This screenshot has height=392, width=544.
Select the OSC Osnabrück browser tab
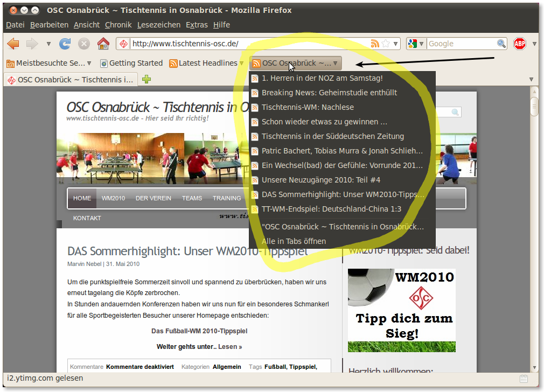coord(71,80)
